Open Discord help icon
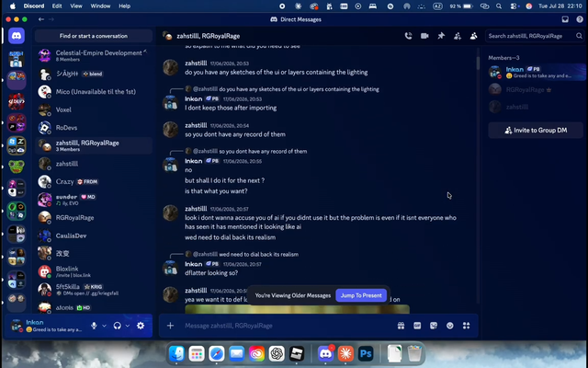This screenshot has width=588, height=368. 580,19
